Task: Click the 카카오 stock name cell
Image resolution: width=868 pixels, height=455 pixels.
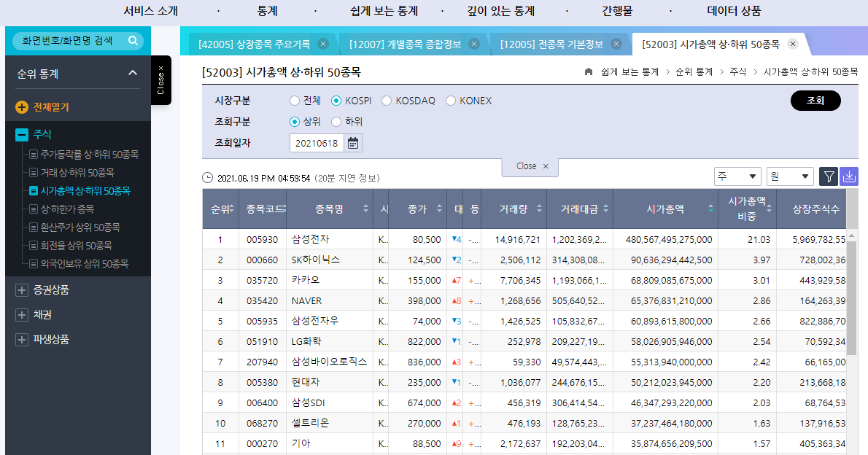Action: point(330,280)
